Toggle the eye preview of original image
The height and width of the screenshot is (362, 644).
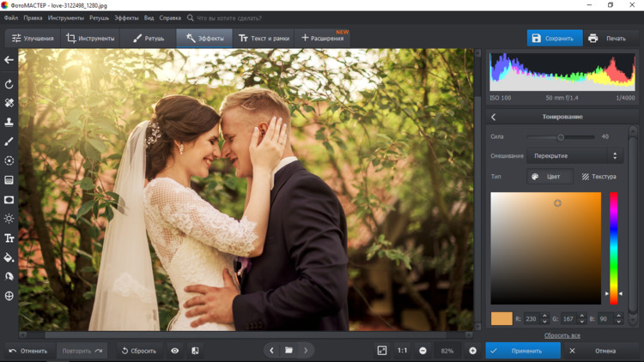(175, 351)
